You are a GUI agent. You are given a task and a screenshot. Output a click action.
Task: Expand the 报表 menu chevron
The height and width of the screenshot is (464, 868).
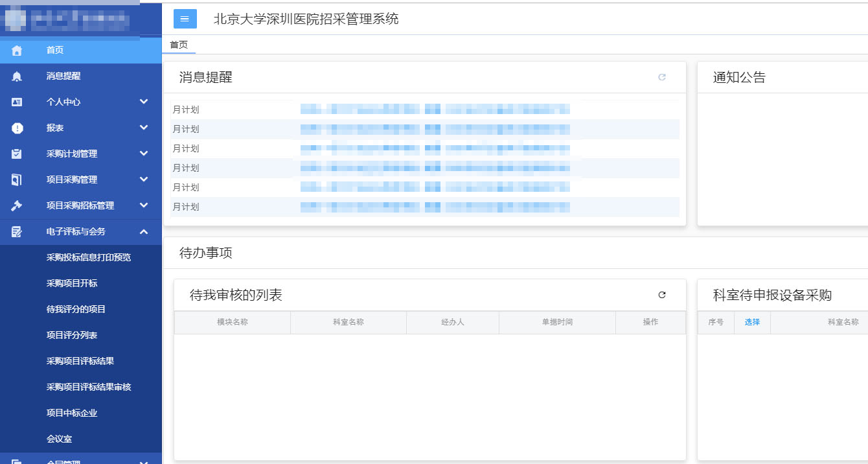(144, 128)
